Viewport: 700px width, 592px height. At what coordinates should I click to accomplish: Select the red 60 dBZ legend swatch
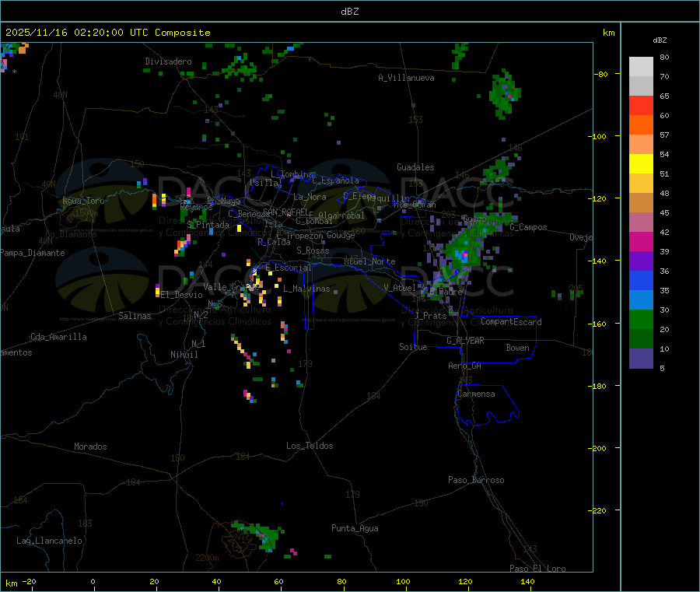pyautogui.click(x=641, y=105)
